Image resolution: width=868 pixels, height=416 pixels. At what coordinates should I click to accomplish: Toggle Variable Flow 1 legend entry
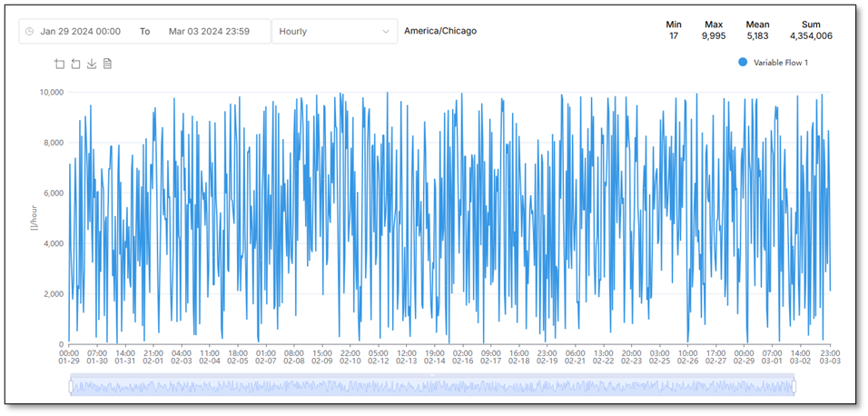[774, 63]
